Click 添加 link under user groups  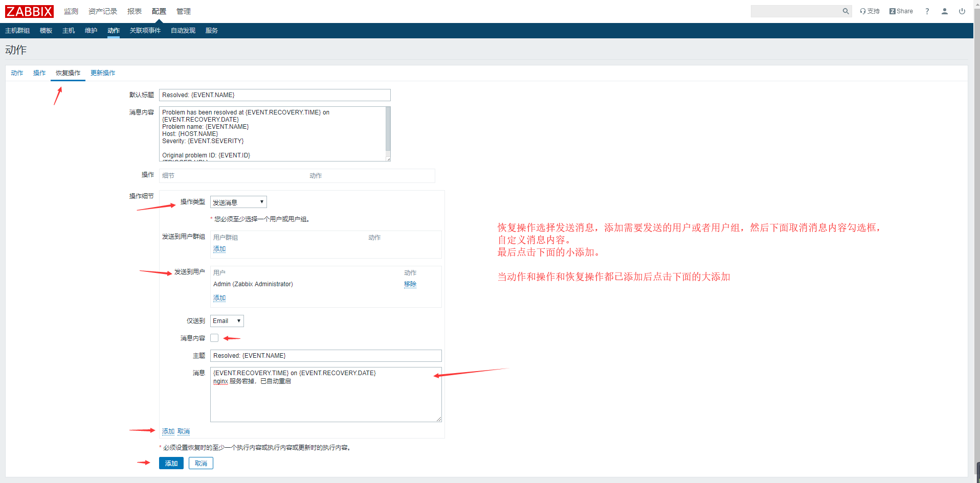tap(219, 249)
